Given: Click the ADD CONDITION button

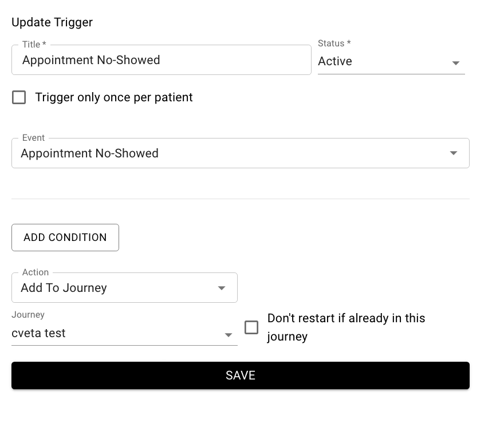Looking at the screenshot, I should [x=65, y=237].
